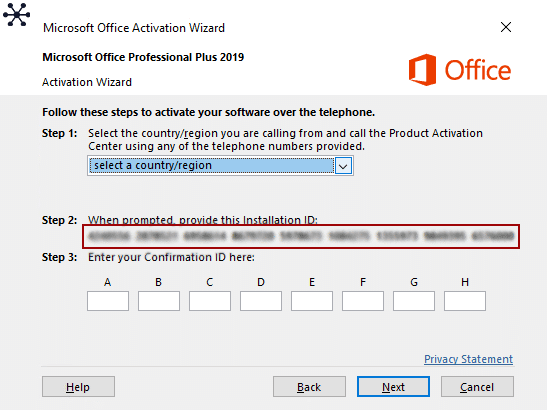Click the Office Professional Plus 2019 heading

[x=143, y=57]
